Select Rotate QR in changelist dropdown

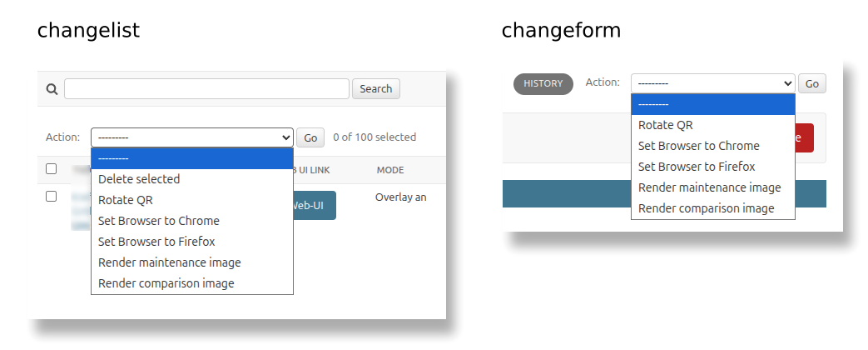pyautogui.click(x=126, y=200)
